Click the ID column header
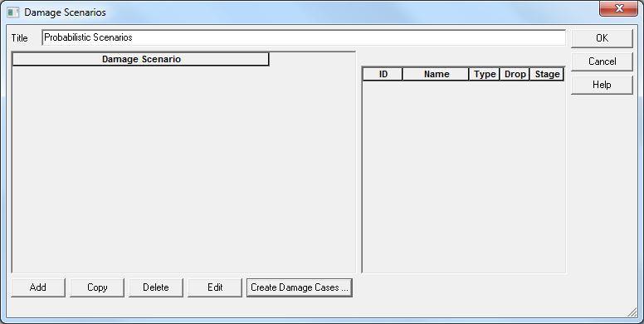This screenshot has width=644, height=324. (x=383, y=74)
